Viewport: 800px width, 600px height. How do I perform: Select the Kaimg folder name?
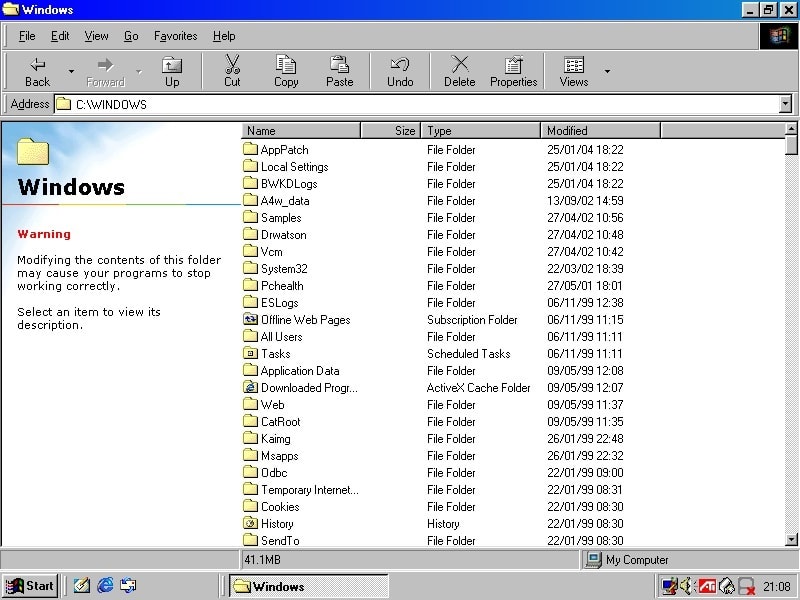click(x=276, y=439)
